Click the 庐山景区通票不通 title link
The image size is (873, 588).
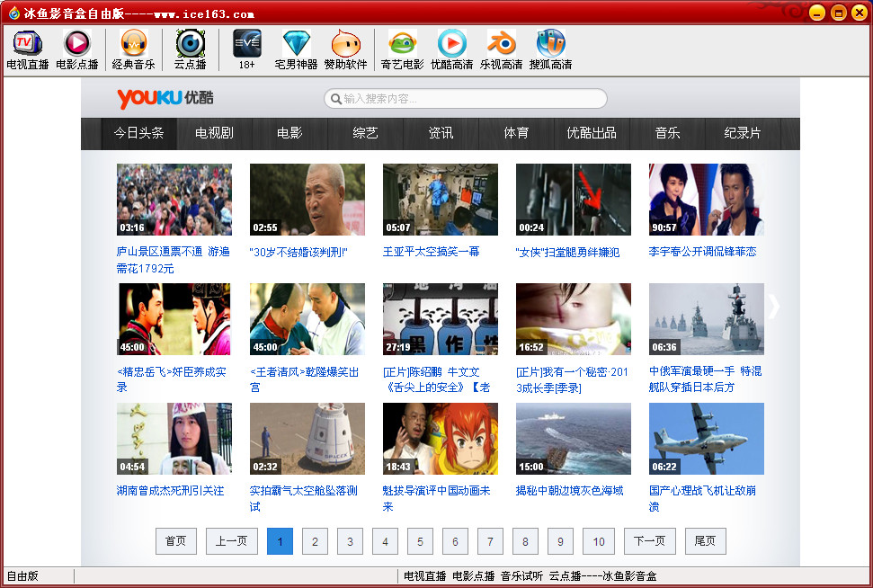[x=173, y=260]
